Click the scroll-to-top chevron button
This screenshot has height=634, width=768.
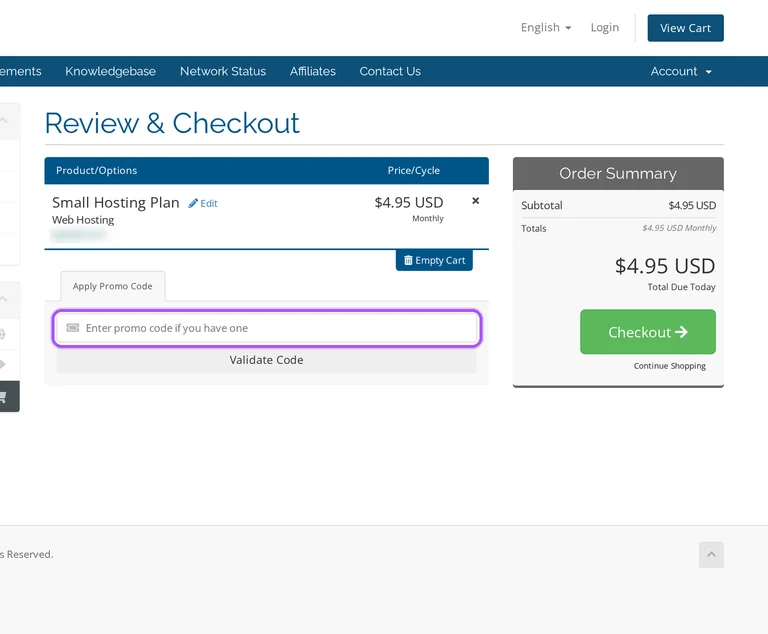click(711, 555)
